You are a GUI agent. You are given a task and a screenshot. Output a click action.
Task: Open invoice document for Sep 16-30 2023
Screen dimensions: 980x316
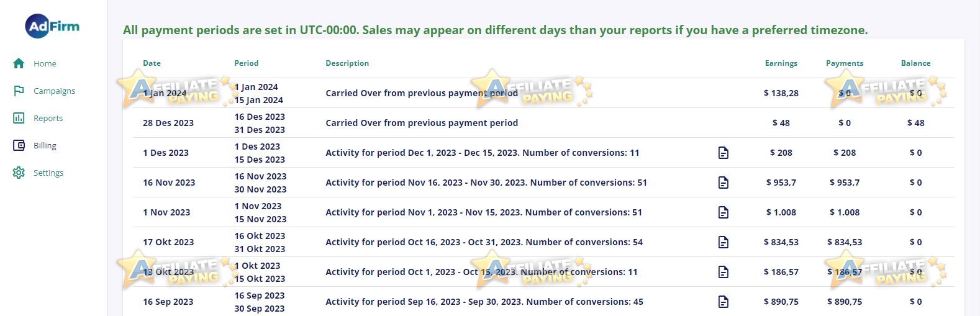tap(724, 302)
